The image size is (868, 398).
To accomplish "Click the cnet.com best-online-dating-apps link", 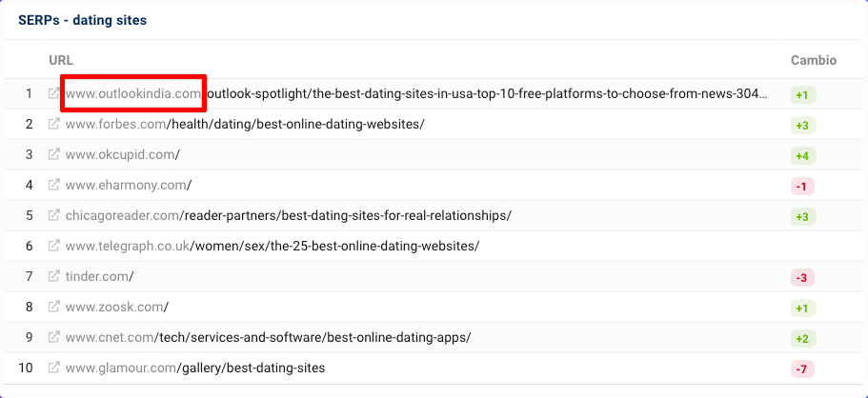I will (x=268, y=337).
